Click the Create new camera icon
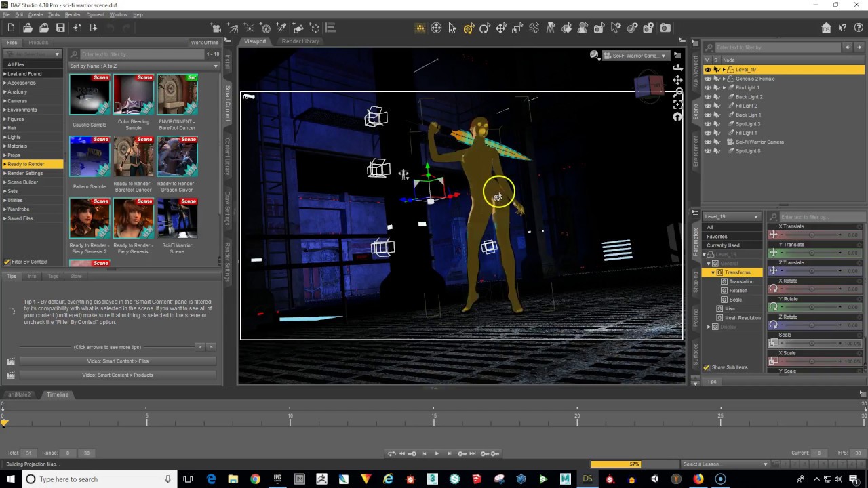This screenshot has height=488, width=868. (216, 28)
